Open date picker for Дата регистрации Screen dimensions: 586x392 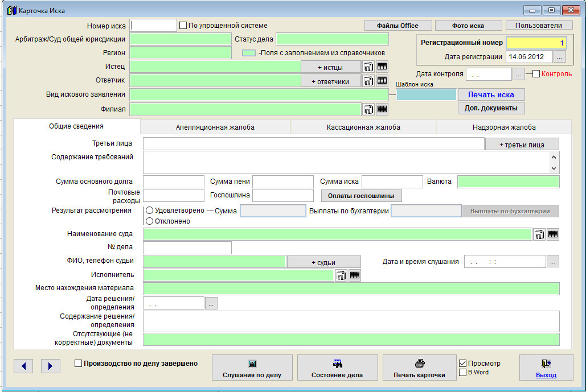(559, 57)
